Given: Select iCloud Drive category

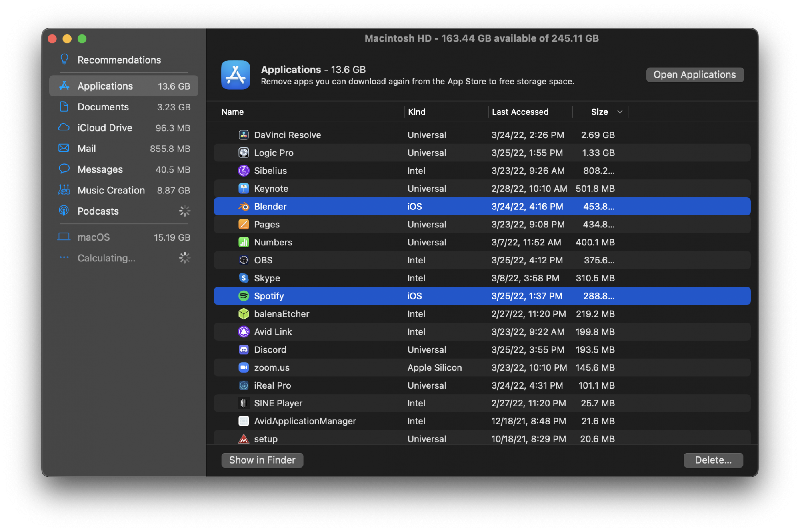Looking at the screenshot, I should 124,128.
